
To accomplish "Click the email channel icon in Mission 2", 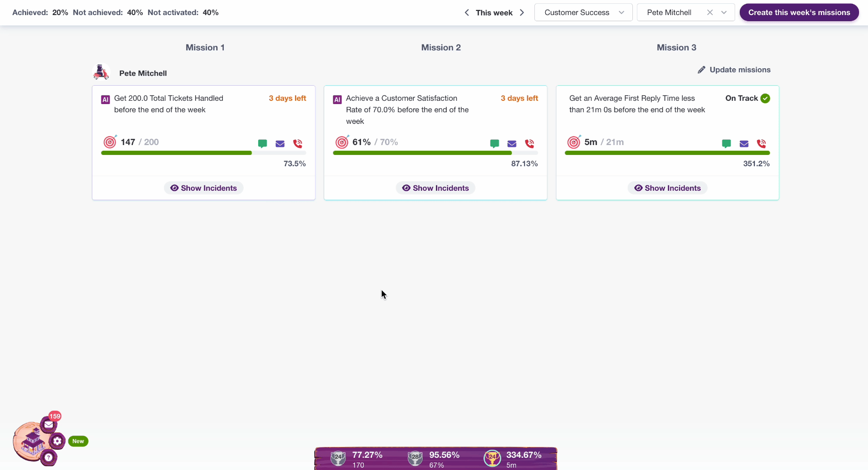I will pyautogui.click(x=512, y=144).
